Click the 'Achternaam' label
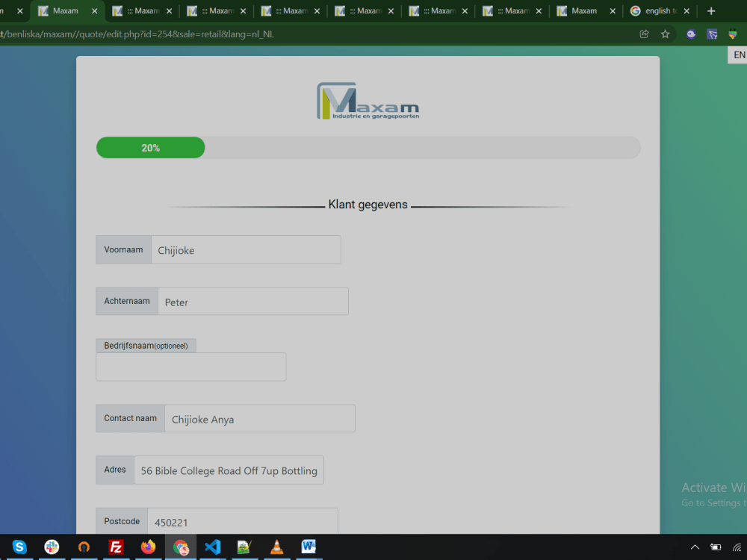747x560 pixels. point(127,301)
